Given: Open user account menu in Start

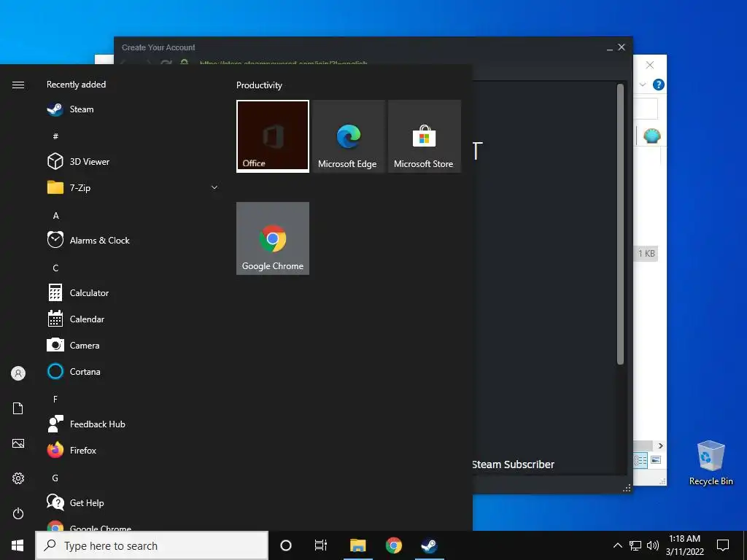Looking at the screenshot, I should coord(18,373).
